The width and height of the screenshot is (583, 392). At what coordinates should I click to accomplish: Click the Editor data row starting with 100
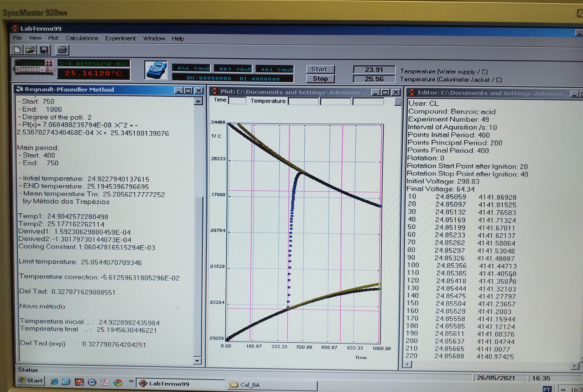pyautogui.click(x=462, y=265)
